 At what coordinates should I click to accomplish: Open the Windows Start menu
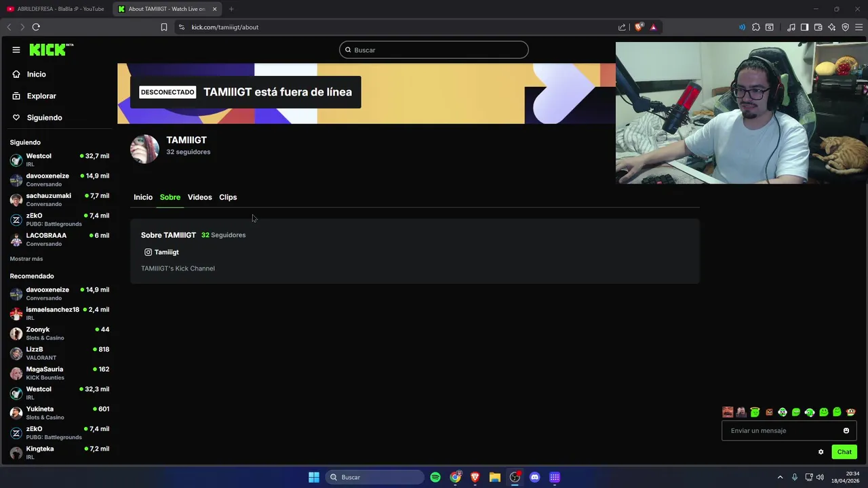point(314,477)
